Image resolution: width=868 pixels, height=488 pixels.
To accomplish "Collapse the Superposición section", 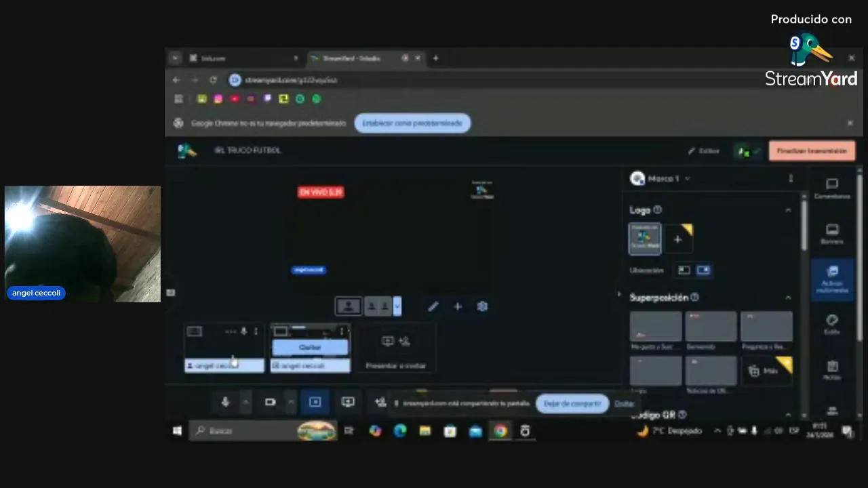I will 788,298.
